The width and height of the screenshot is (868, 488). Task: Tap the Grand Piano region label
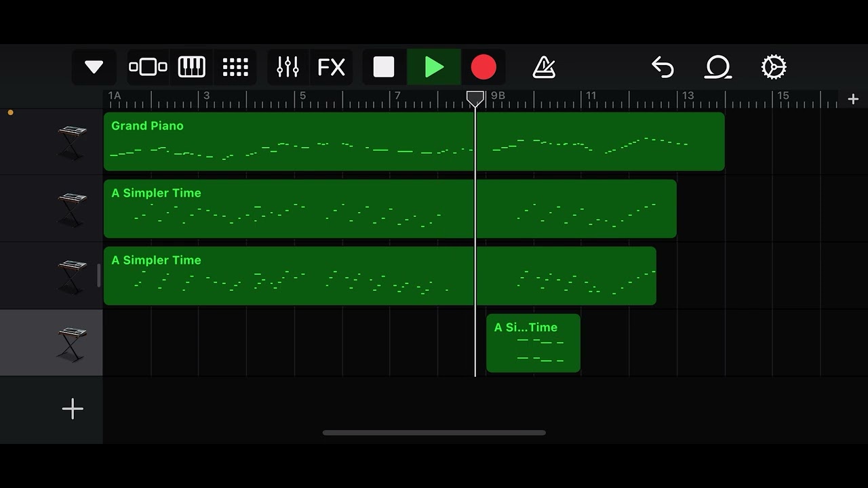click(x=147, y=125)
